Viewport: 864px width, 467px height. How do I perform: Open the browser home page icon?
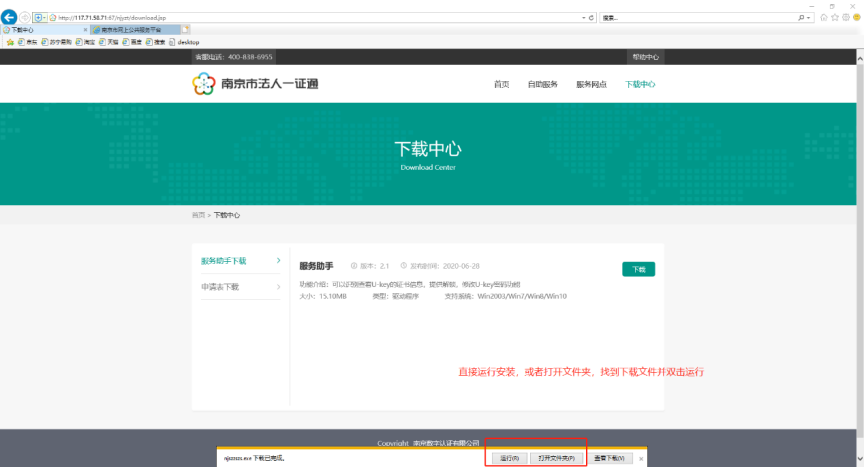pos(823,18)
